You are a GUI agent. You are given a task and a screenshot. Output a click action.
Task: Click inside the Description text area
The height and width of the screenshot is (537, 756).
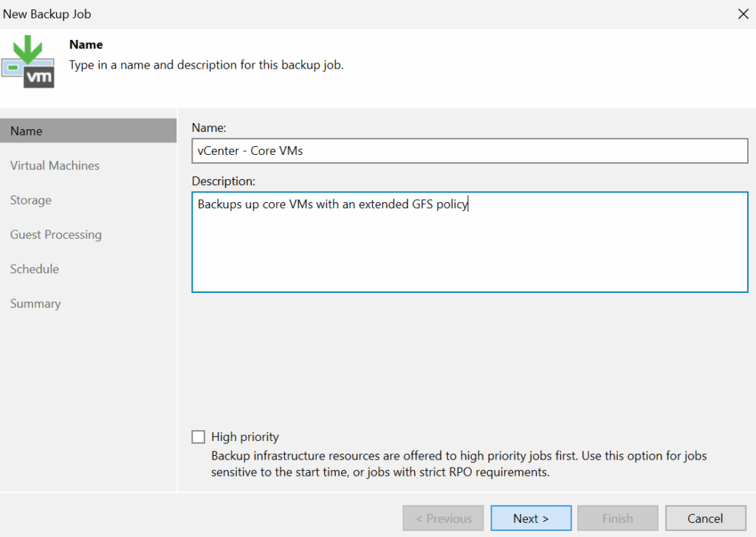[470, 242]
